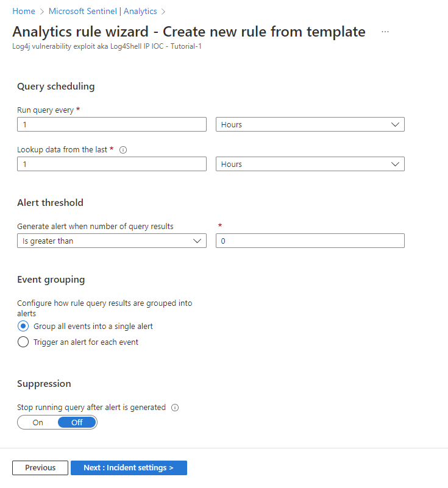Click the info icon next to suppression setting
Screen dimensions: 448x488
pyautogui.click(x=175, y=408)
